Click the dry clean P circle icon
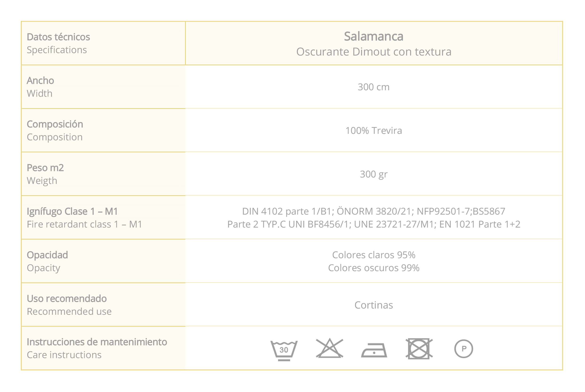The height and width of the screenshot is (392, 585). [464, 349]
